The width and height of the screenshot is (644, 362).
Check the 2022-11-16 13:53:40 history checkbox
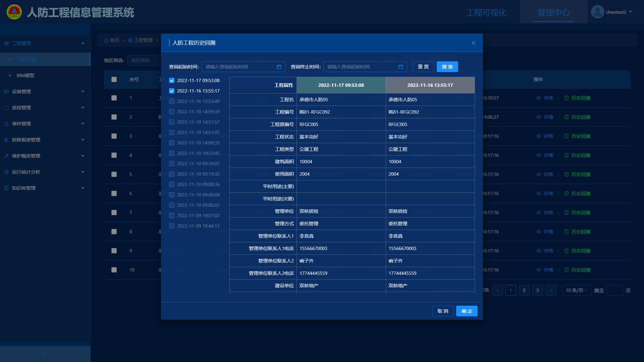172,101
